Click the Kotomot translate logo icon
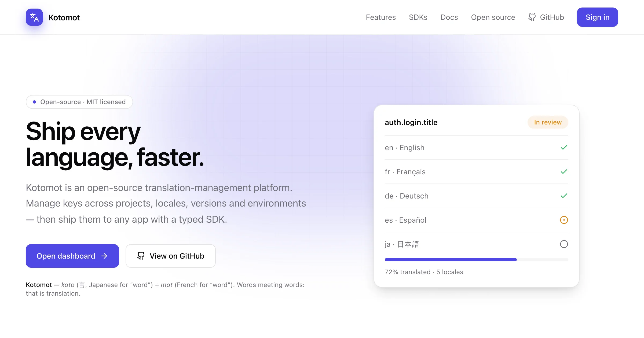The image size is (644, 338). tap(34, 17)
